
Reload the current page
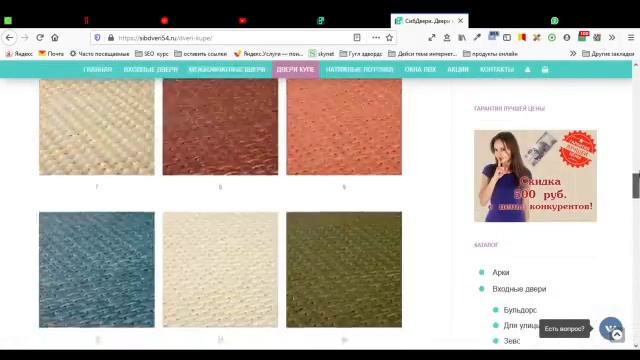[x=40, y=38]
